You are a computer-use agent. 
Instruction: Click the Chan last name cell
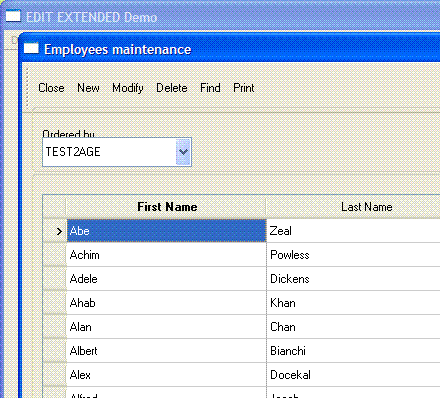click(353, 327)
